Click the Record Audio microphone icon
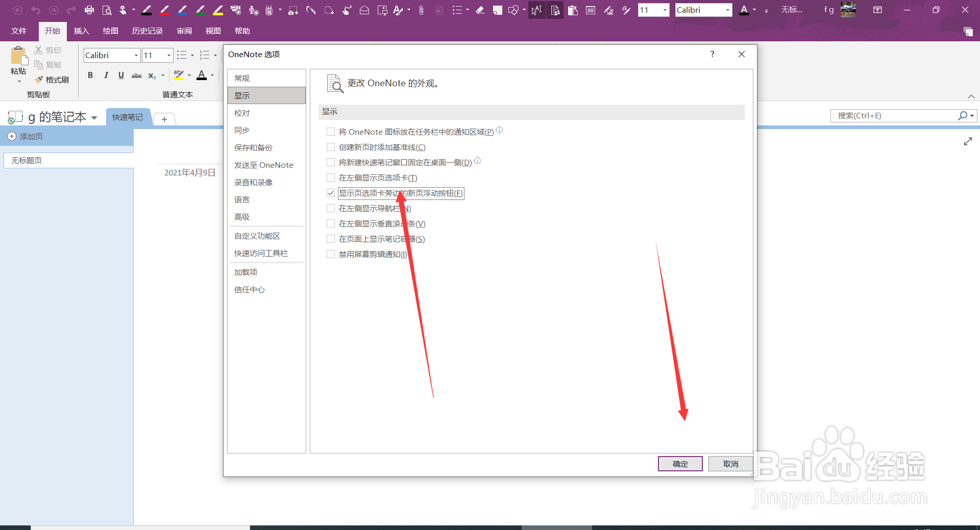The width and height of the screenshot is (980, 530). (x=254, y=10)
